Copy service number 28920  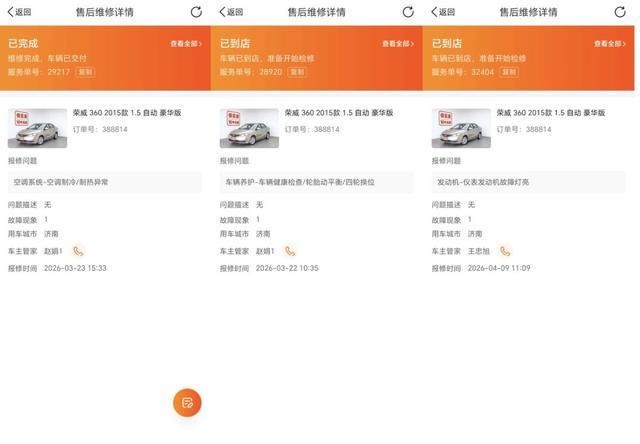[298, 73]
